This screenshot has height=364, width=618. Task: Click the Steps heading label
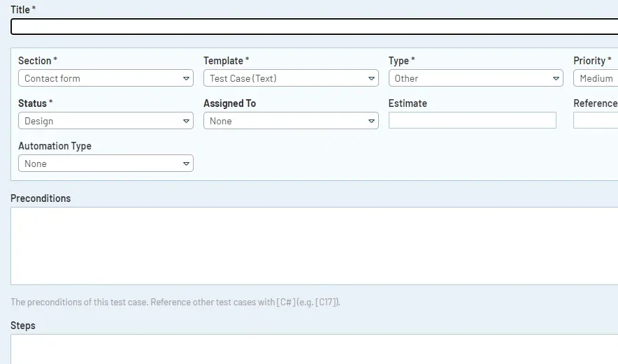[23, 326]
